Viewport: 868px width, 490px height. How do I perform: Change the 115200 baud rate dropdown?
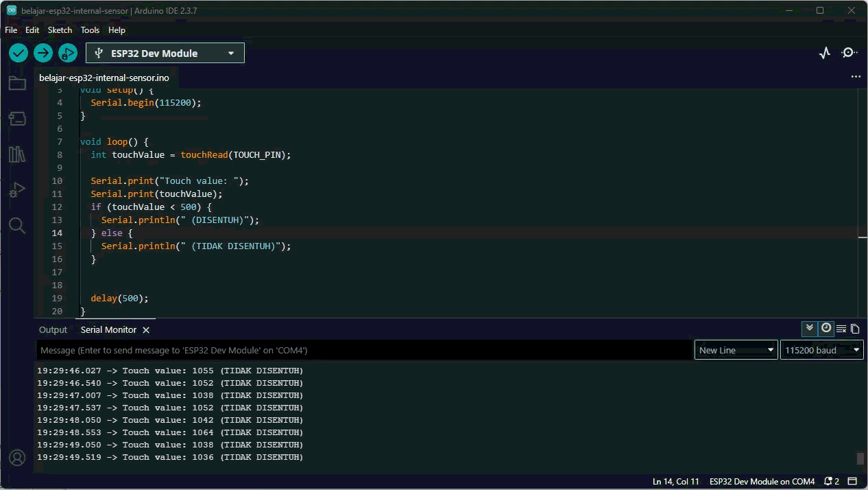(x=821, y=350)
